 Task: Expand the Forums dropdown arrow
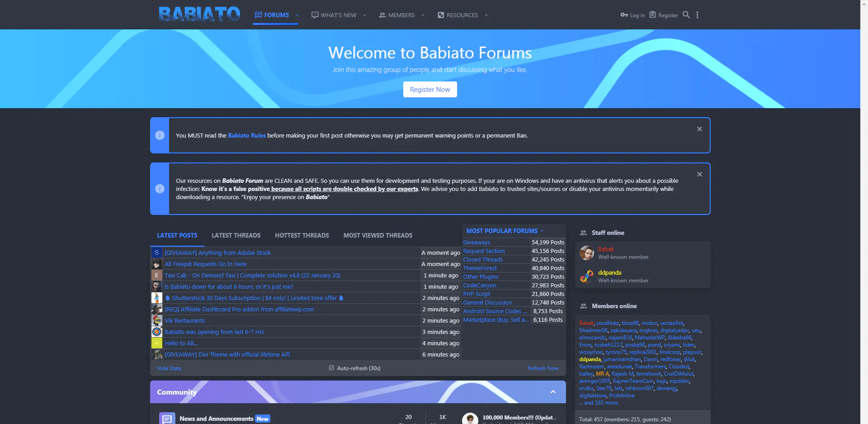point(297,15)
